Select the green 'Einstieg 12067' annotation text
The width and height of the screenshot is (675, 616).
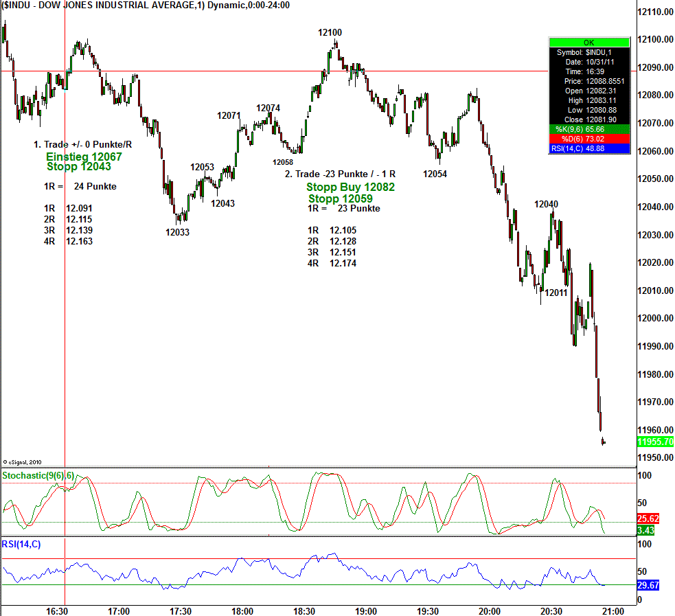(84, 157)
